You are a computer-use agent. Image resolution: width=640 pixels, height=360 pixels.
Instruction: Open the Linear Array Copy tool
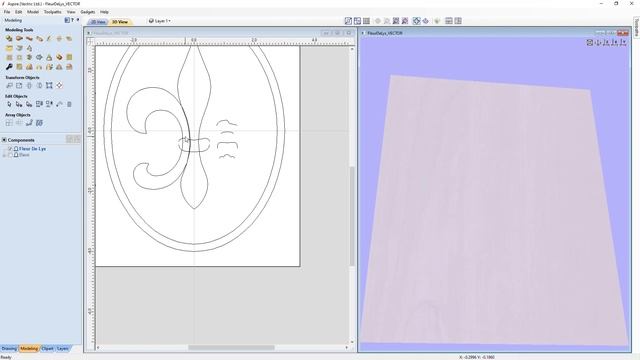click(x=9, y=123)
